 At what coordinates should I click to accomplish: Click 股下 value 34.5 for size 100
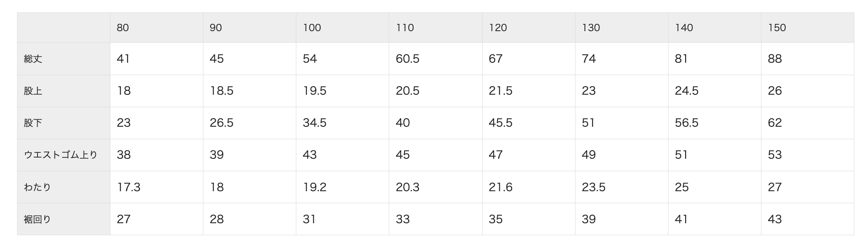[x=315, y=123]
